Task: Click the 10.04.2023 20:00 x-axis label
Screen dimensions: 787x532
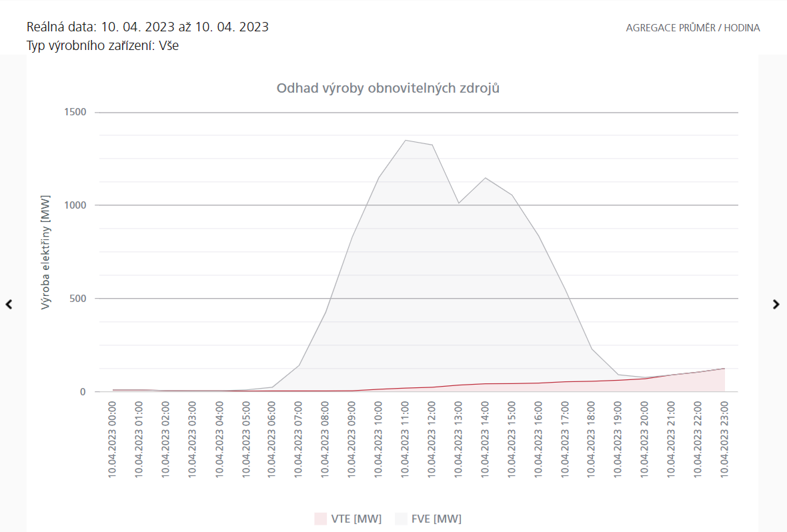Action: tap(644, 439)
